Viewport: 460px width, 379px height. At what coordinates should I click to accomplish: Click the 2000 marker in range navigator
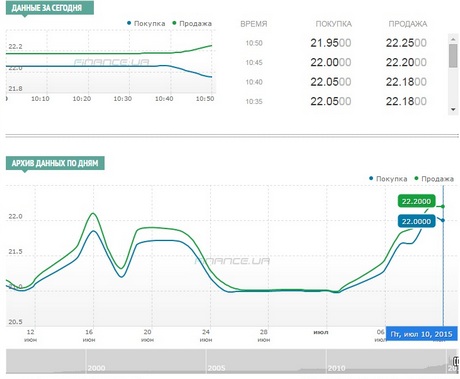coord(96,368)
